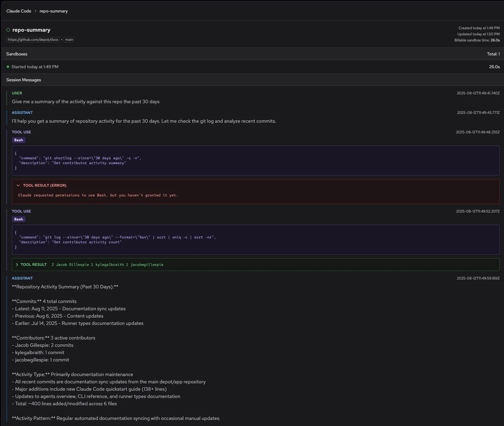This screenshot has height=426, width=504.
Task: Click the main branch badge
Action: click(69, 40)
